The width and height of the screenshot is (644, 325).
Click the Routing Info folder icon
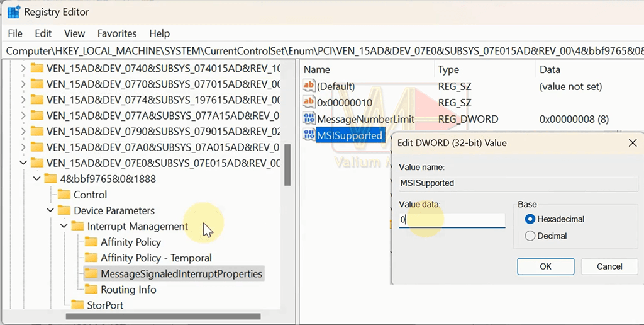pos(91,289)
